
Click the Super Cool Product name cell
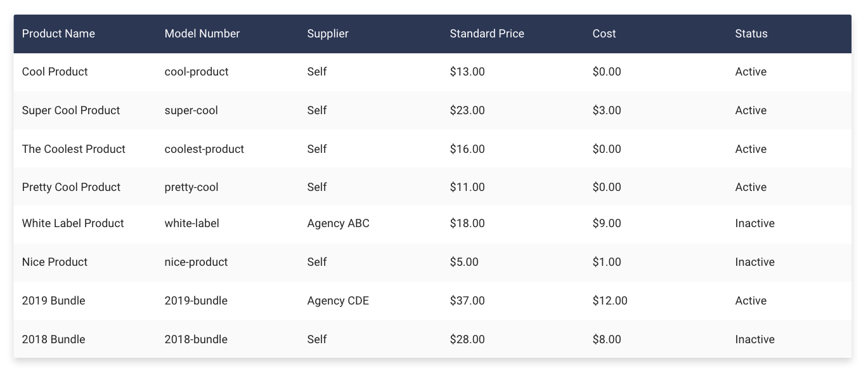[x=70, y=110]
